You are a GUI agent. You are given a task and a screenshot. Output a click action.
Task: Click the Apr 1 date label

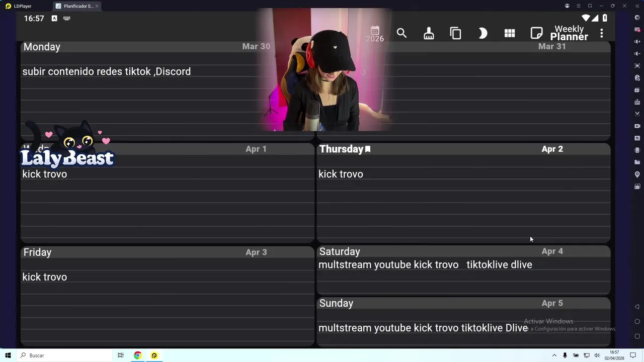[256, 149]
